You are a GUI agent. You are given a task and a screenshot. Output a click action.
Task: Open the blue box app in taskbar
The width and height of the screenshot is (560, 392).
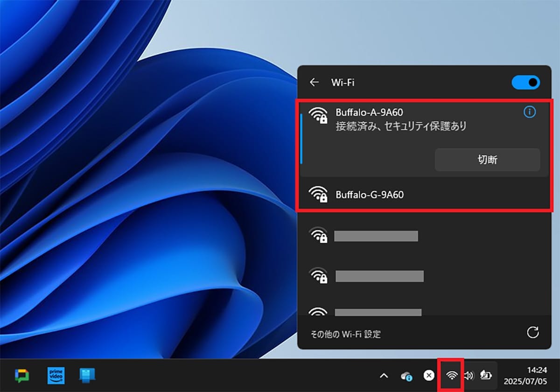coord(87,375)
